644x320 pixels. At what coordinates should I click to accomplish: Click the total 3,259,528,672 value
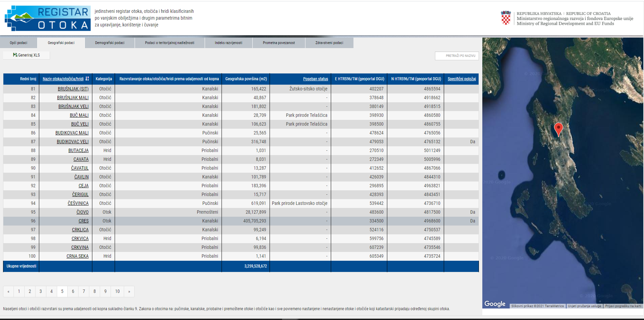(256, 266)
